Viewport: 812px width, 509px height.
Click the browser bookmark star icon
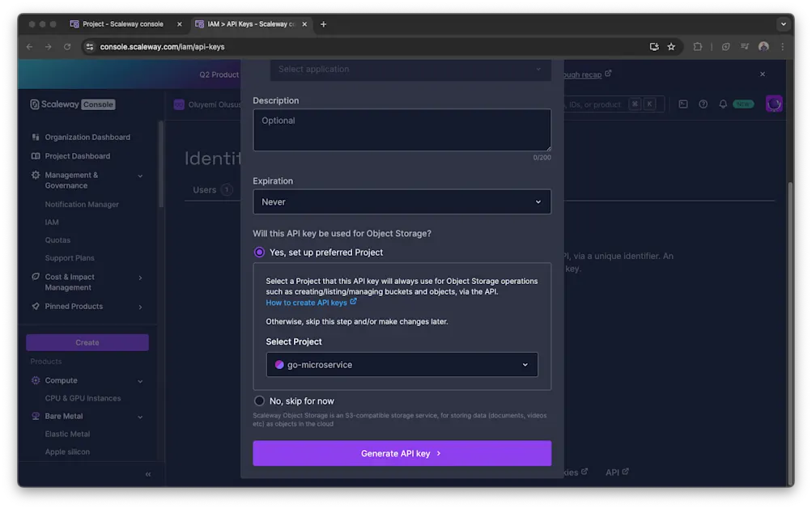671,47
